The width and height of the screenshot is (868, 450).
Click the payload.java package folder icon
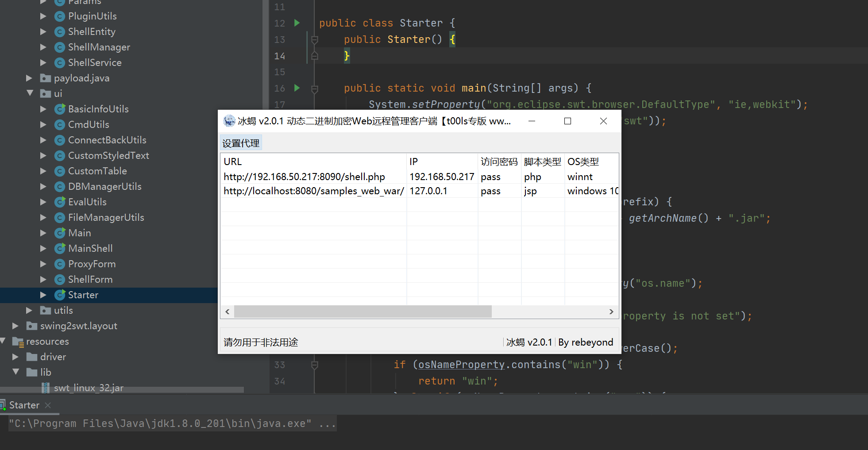pyautogui.click(x=46, y=78)
